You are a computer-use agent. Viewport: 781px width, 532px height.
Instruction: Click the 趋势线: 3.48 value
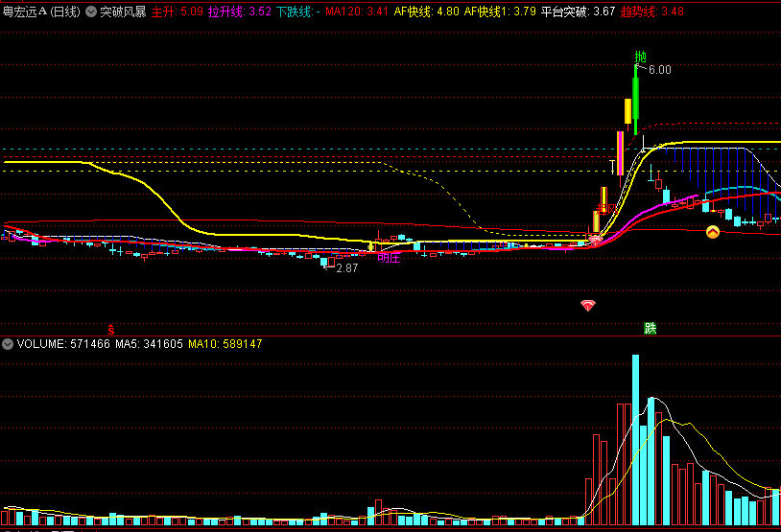point(652,12)
